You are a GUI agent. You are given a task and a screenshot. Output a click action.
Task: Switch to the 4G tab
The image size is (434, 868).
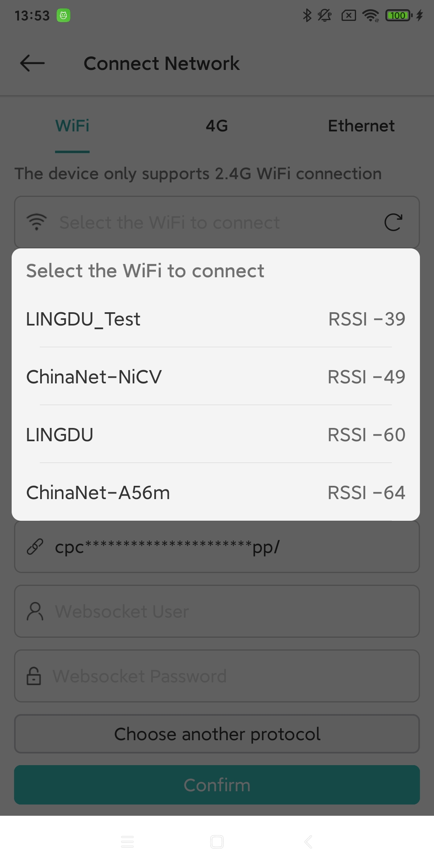[217, 126]
